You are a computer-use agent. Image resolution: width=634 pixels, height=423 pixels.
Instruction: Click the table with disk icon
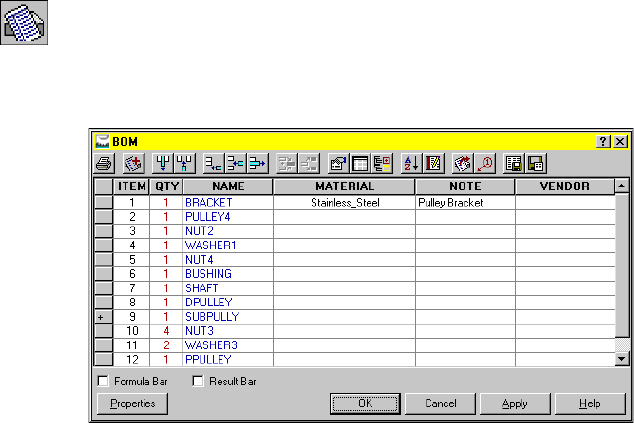pyautogui.click(x=514, y=164)
